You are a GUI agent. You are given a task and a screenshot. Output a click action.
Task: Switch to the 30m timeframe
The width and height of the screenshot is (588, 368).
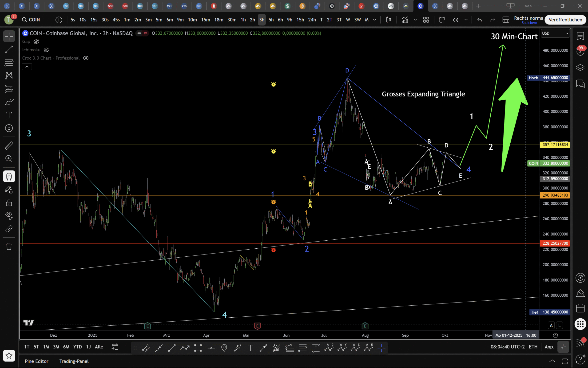tap(232, 20)
